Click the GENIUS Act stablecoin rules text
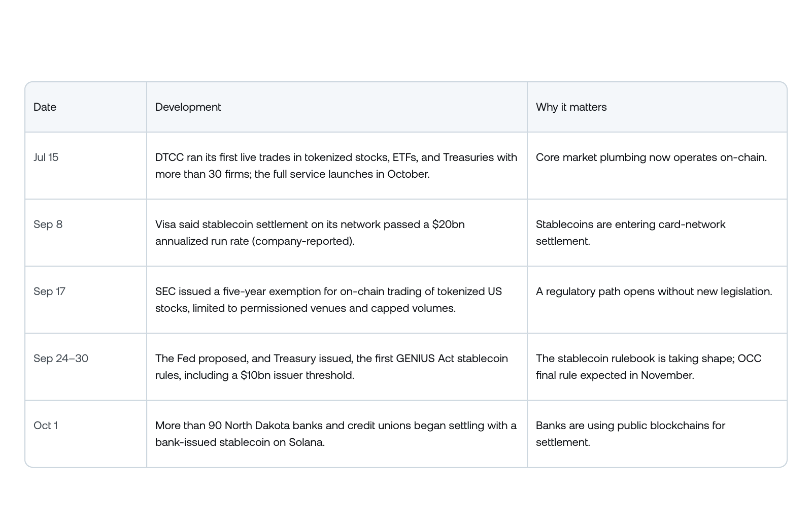This screenshot has height=516, width=812. [331, 367]
